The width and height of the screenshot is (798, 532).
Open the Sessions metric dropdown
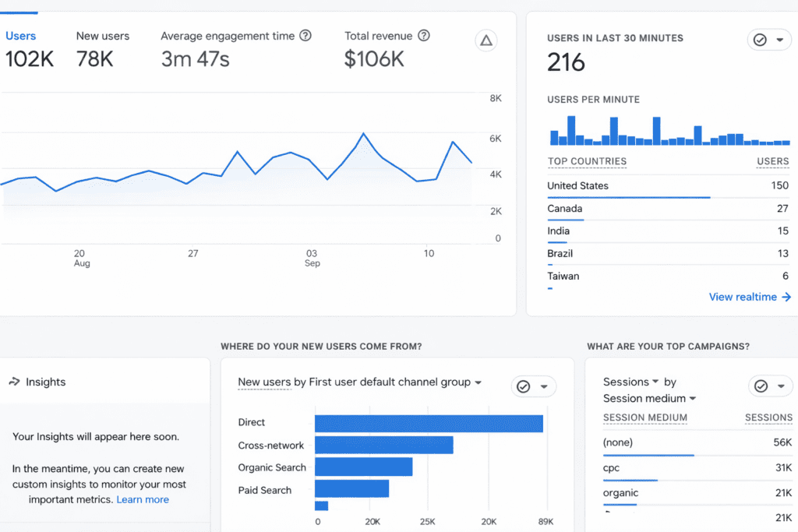[630, 382]
